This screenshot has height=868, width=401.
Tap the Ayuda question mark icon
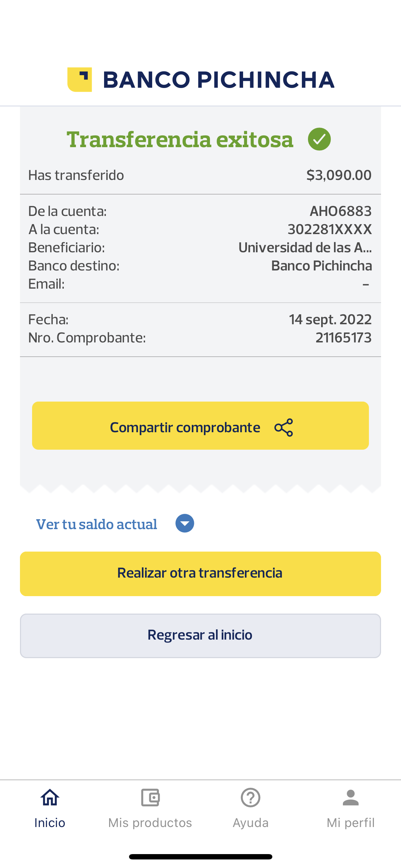251,797
